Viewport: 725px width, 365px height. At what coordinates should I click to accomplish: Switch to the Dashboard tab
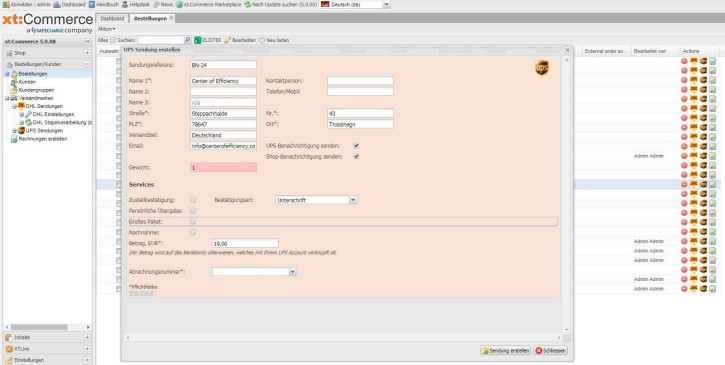click(x=112, y=19)
